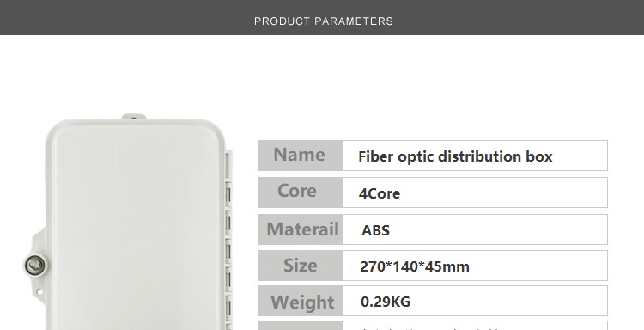The image size is (644, 330).
Task: Click the Size label cell
Action: pyautogui.click(x=301, y=266)
